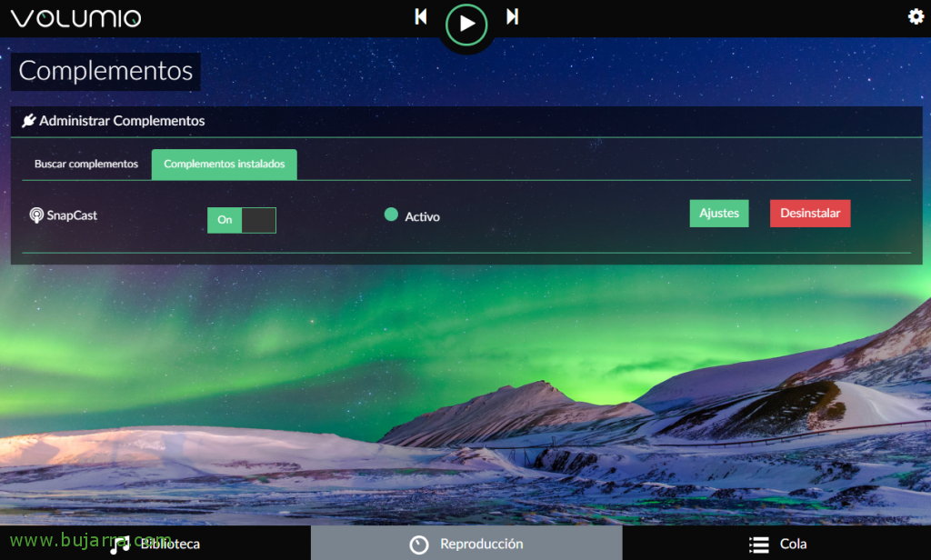
Task: Click the Reproducción playback clock icon
Action: 419,544
